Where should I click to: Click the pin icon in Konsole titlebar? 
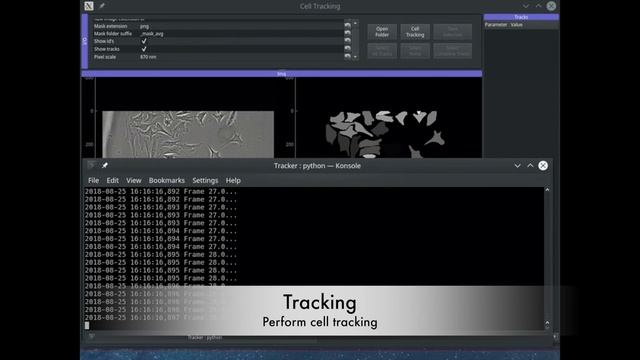point(105,165)
